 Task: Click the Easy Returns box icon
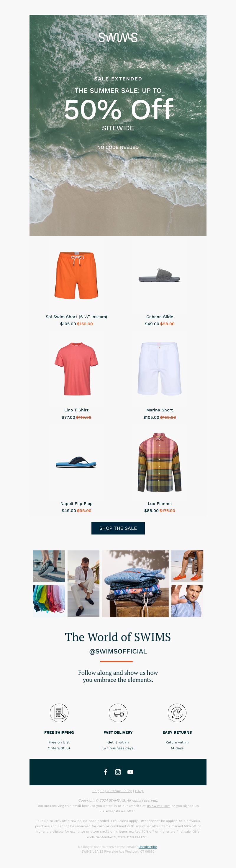[x=177, y=713]
